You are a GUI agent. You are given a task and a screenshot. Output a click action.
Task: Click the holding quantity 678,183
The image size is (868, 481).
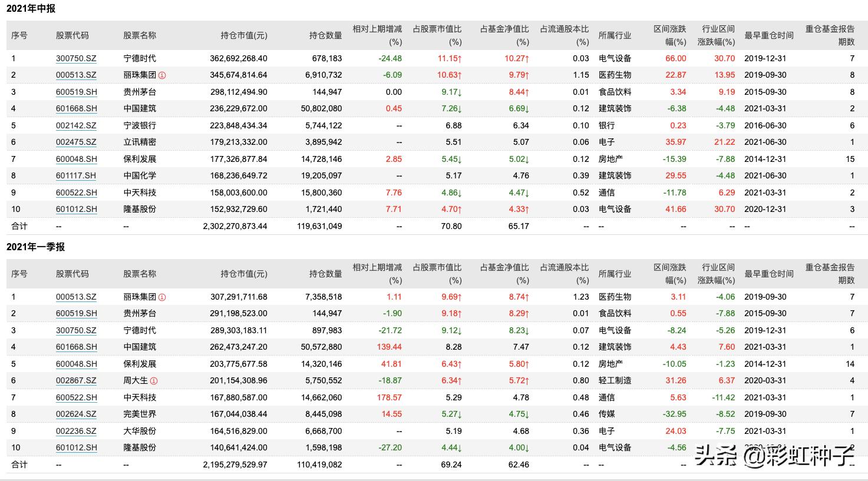pos(327,58)
